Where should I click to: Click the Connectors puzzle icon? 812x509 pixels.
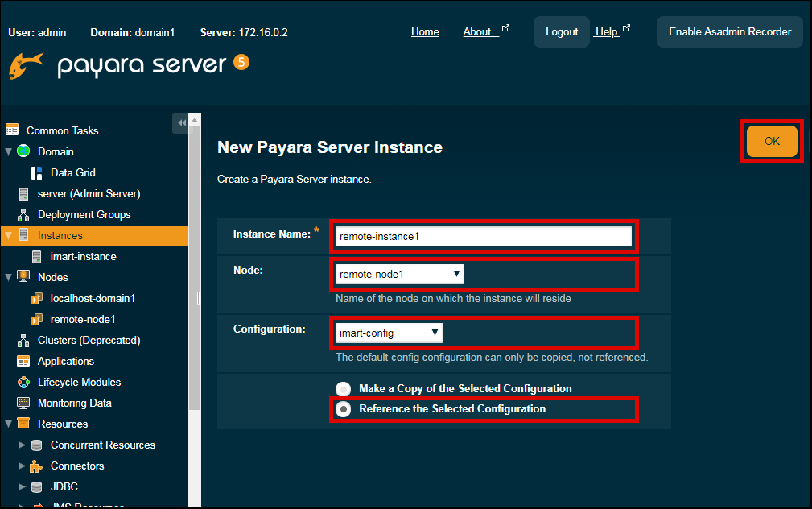[36, 466]
